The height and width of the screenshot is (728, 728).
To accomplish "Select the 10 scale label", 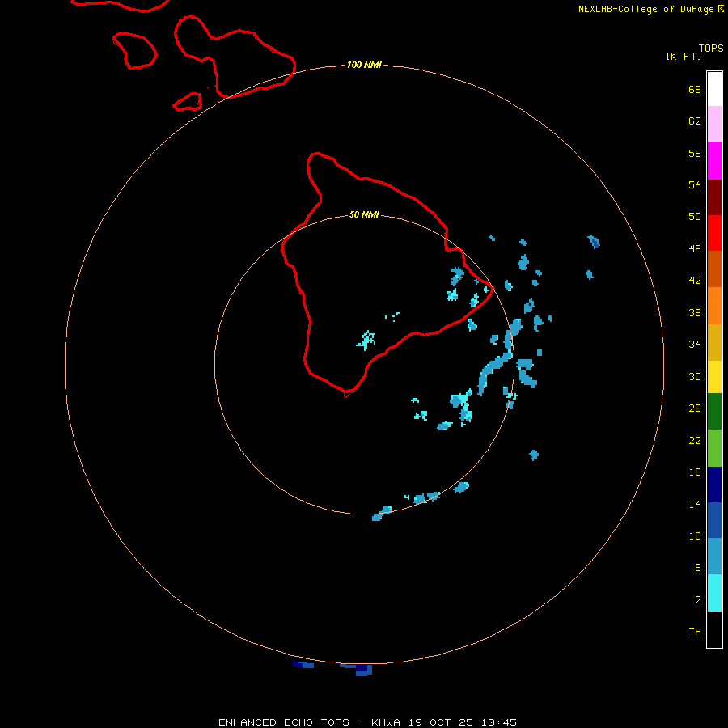I will (x=695, y=536).
